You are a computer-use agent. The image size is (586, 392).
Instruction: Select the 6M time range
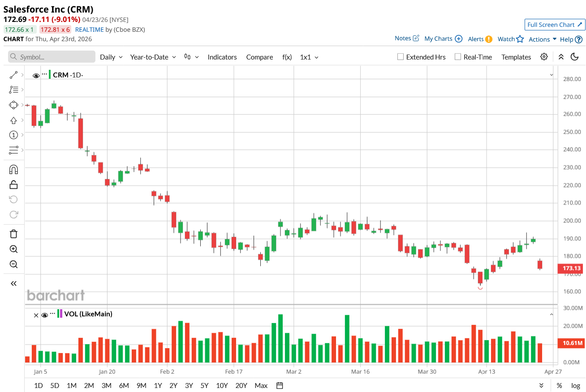pos(124,385)
